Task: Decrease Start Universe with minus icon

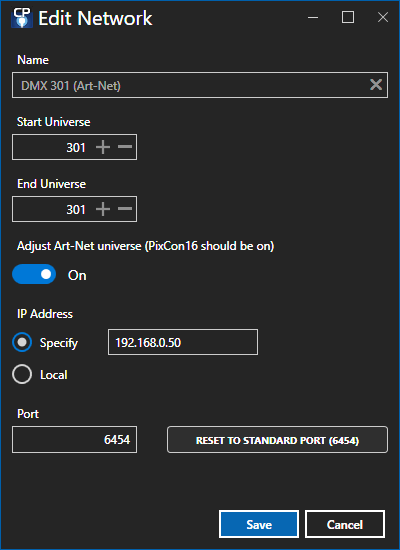Action: coord(125,147)
